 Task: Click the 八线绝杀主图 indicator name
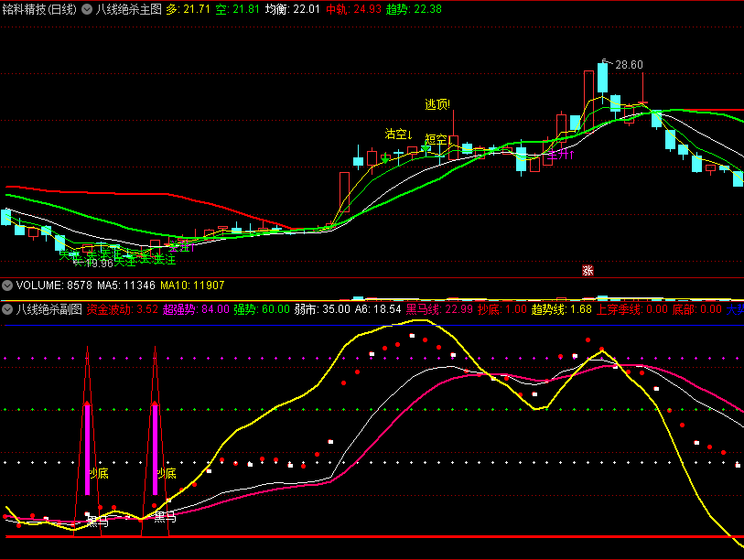(129, 9)
